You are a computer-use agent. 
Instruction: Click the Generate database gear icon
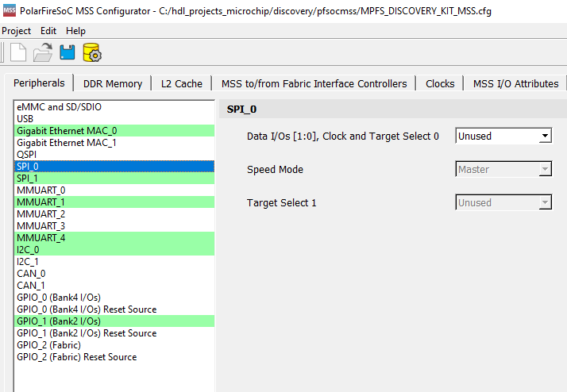(x=91, y=53)
